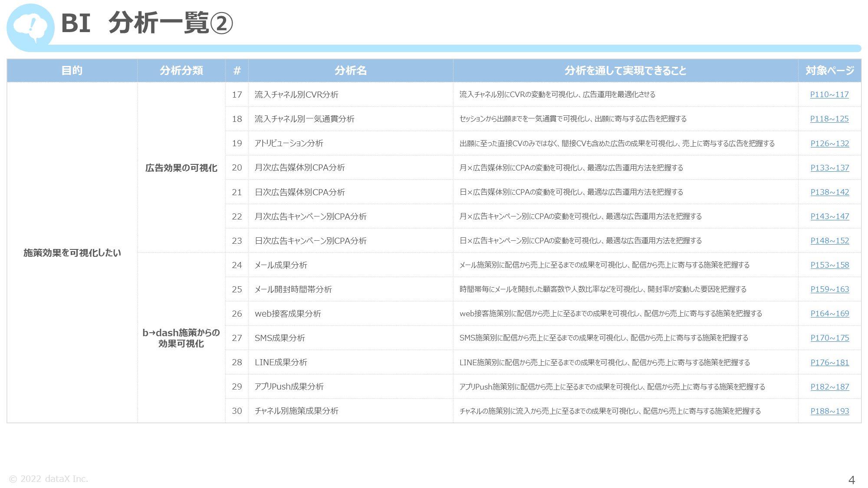Click row number 30
Screen dimensions: 868x488
(237, 411)
